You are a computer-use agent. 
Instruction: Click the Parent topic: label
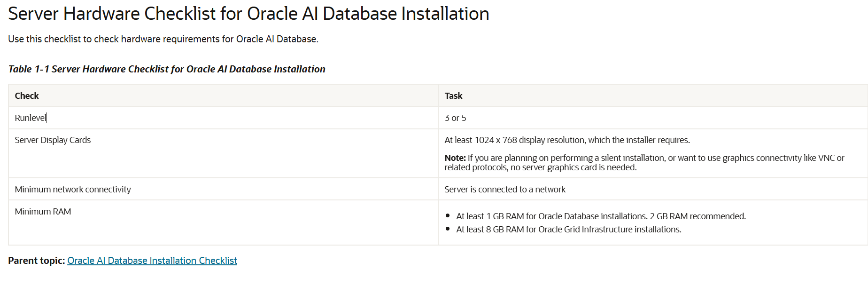point(36,261)
